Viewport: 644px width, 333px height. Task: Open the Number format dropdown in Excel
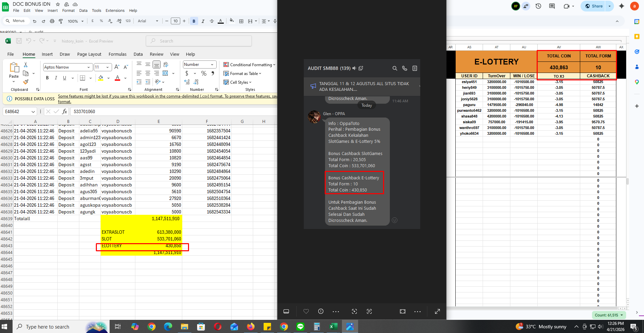[x=212, y=65]
